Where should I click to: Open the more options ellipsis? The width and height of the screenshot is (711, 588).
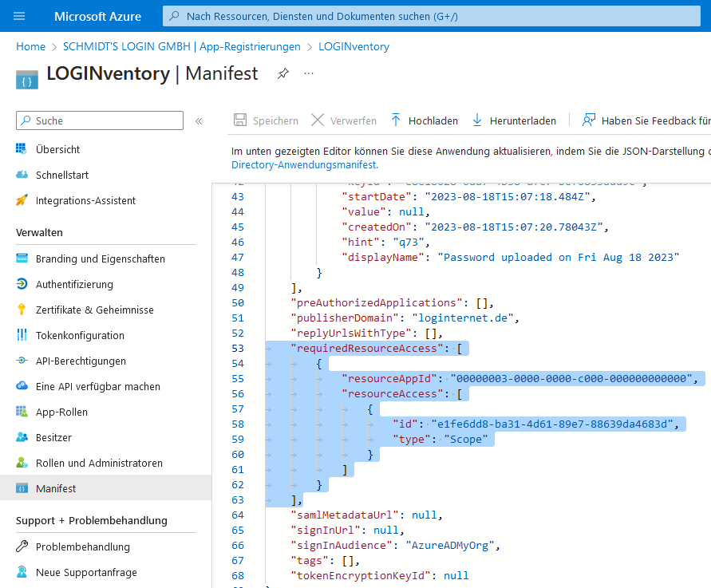309,73
